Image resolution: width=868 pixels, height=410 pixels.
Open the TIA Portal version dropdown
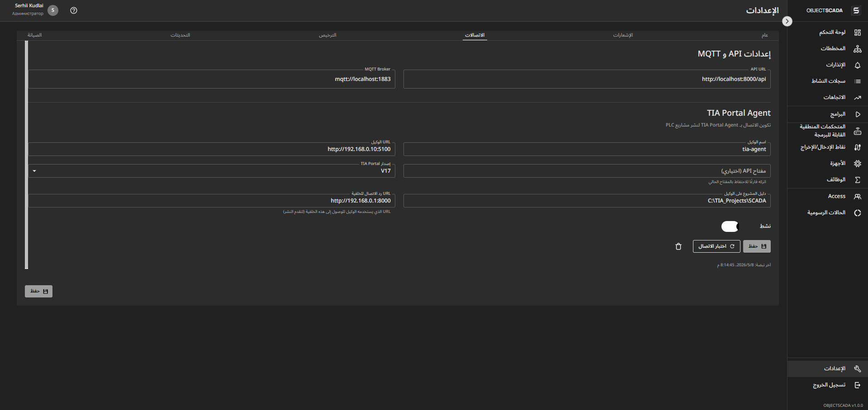[x=212, y=171]
